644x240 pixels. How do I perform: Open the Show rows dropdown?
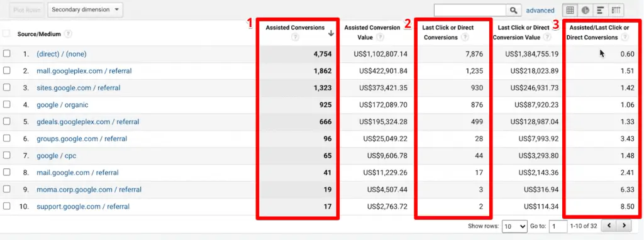pyautogui.click(x=514, y=226)
